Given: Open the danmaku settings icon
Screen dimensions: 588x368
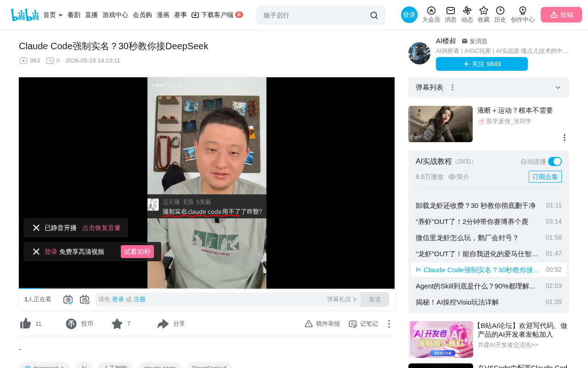Looking at the screenshot, I should click(85, 299).
